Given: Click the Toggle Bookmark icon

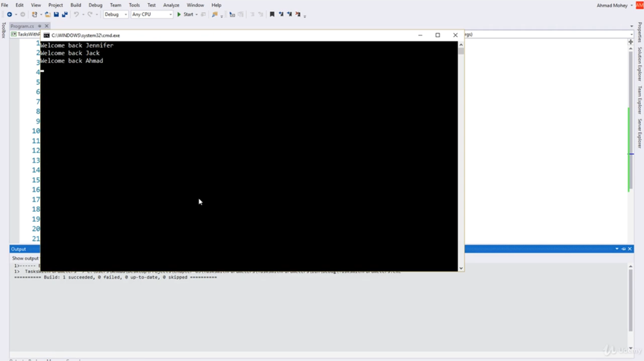Looking at the screenshot, I should click(272, 14).
